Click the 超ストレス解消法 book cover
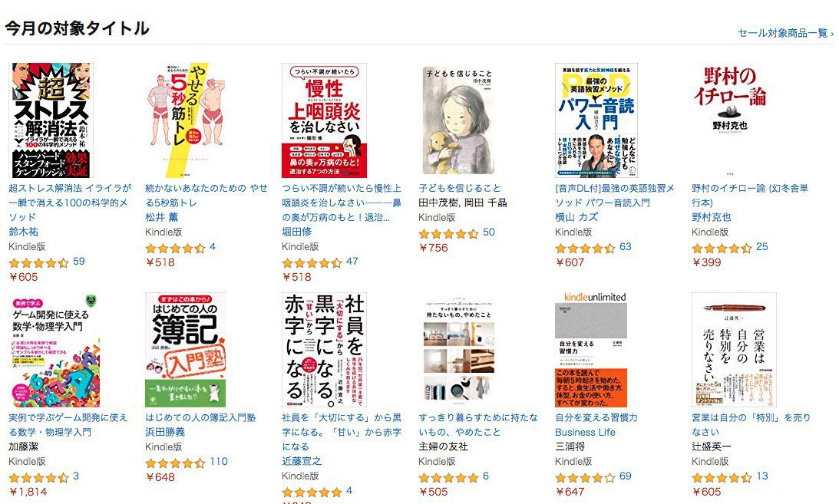Image resolution: width=839 pixels, height=504 pixels. (x=51, y=120)
